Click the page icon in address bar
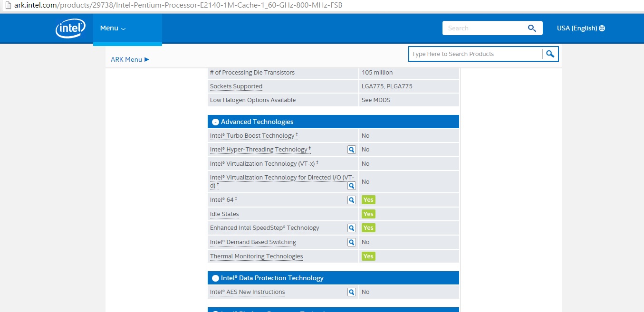Image resolution: width=644 pixels, height=312 pixels. coord(7,6)
